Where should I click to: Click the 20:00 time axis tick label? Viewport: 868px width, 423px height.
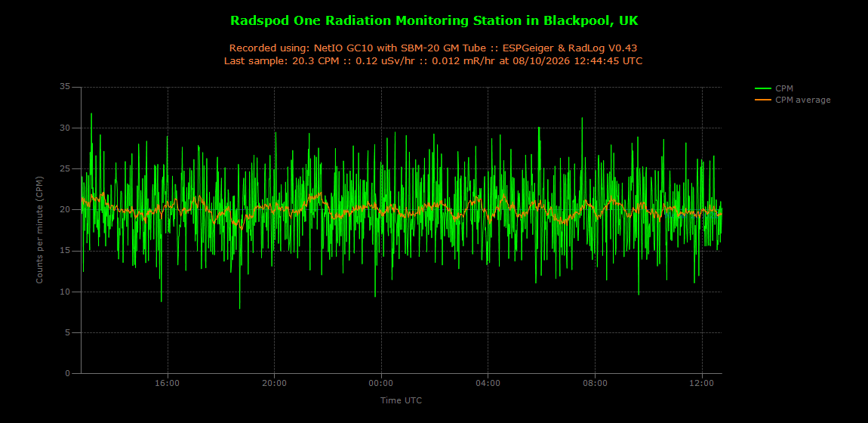pos(274,382)
